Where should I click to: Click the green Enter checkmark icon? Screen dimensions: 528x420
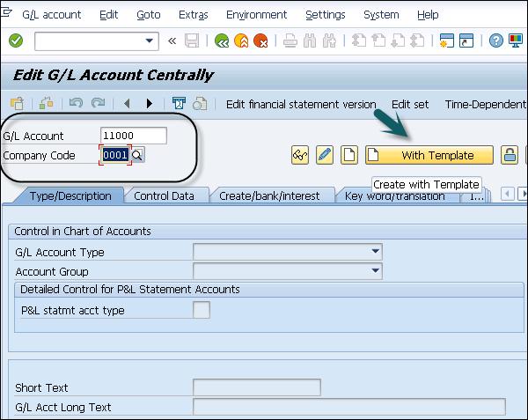click(16, 41)
